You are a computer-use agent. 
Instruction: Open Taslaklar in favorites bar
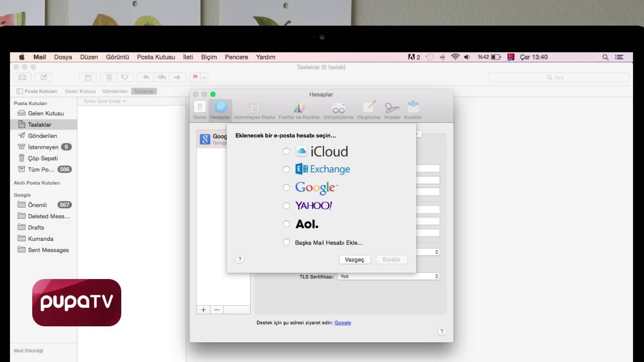click(x=144, y=91)
